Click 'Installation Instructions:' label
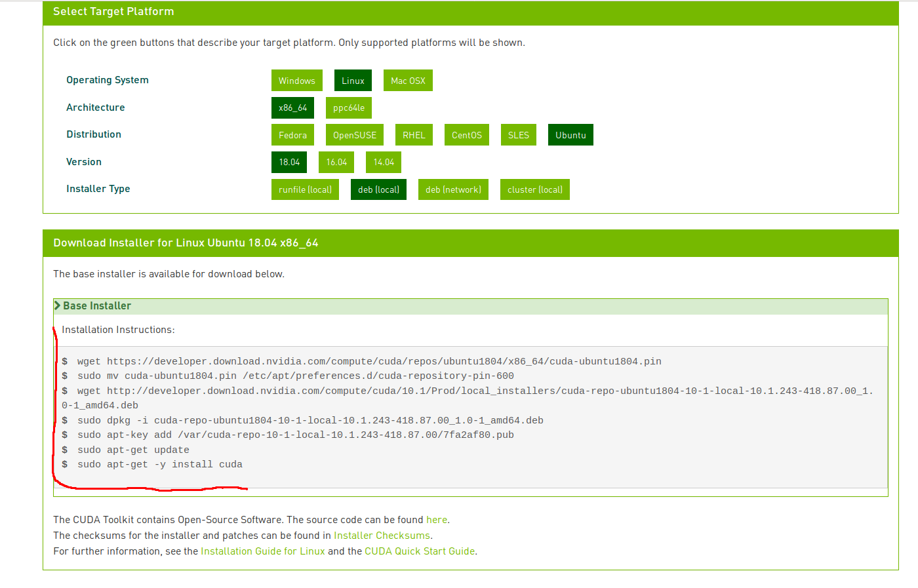Image resolution: width=918 pixels, height=588 pixels. (118, 330)
